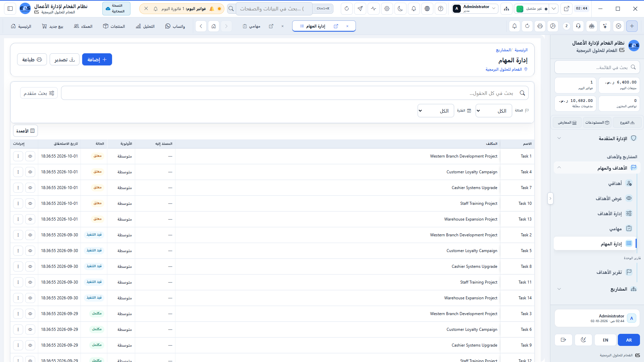Click the printer icon in navigation toolbar

tap(540, 26)
